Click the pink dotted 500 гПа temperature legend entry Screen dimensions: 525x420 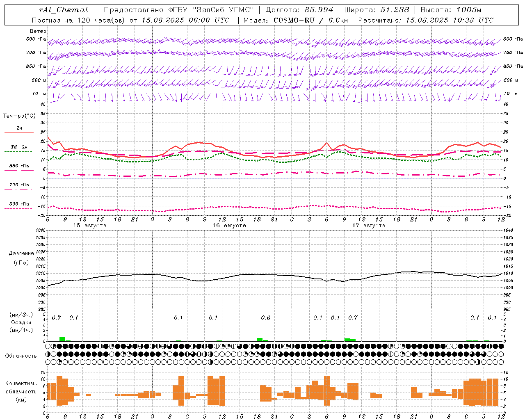point(19,205)
